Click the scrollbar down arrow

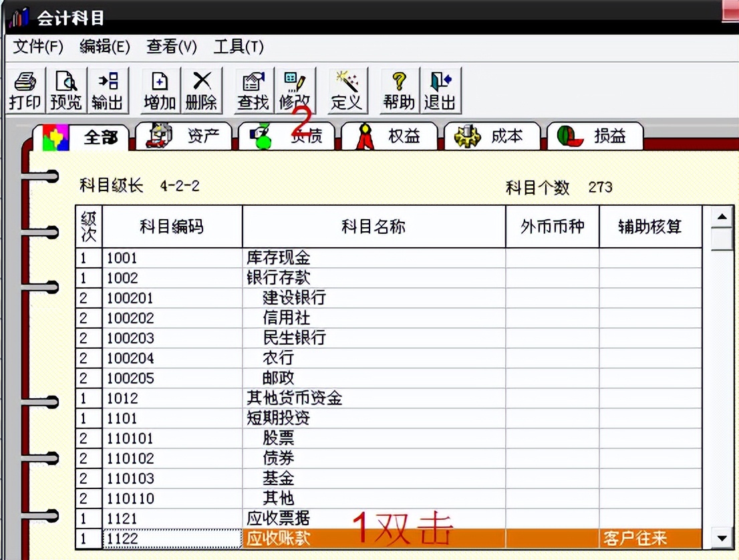[722, 539]
